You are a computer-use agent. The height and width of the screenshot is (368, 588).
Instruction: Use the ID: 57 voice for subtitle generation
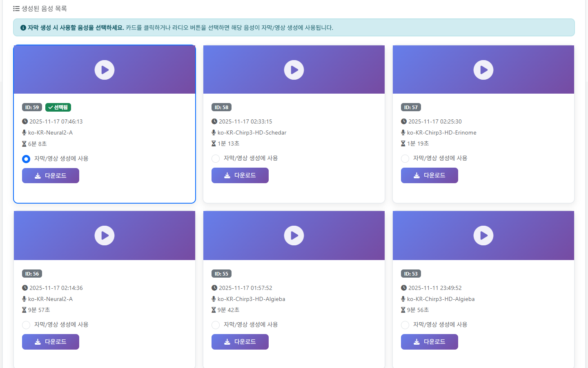(405, 159)
